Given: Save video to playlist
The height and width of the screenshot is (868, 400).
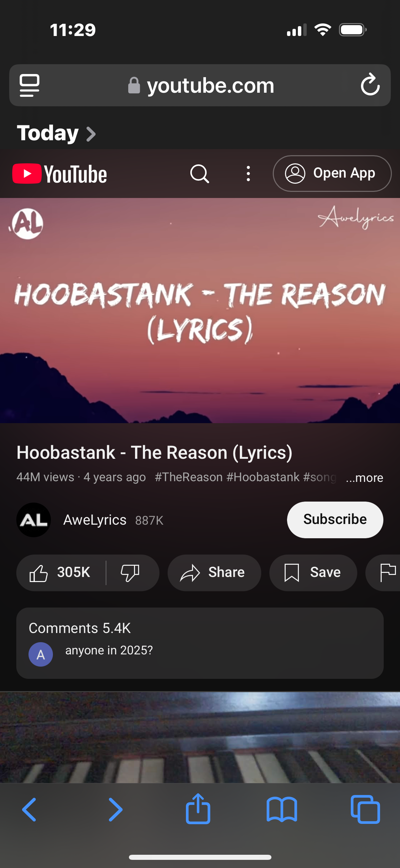Looking at the screenshot, I should coord(313,573).
